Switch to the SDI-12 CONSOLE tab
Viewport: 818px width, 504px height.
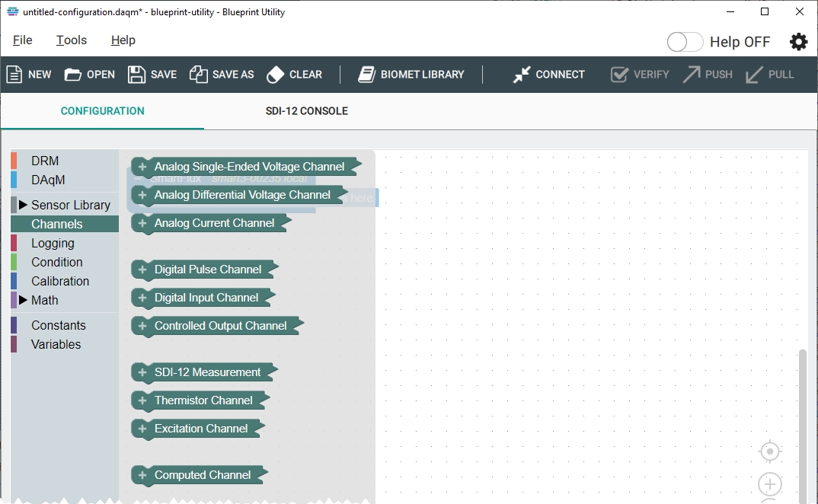[306, 111]
